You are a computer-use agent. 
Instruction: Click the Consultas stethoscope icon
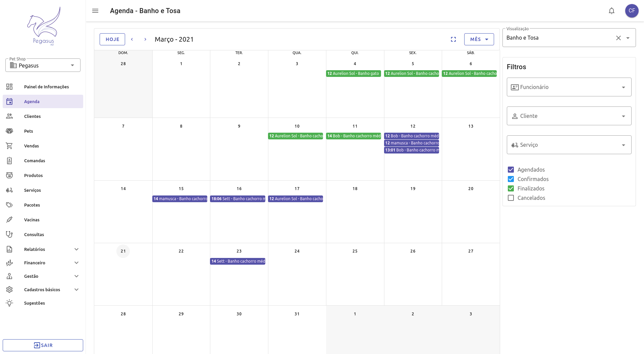pyautogui.click(x=9, y=234)
